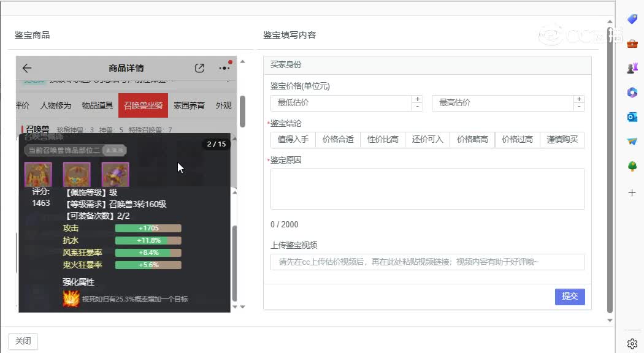The height and width of the screenshot is (353, 644).
Task: Click the 关闭 button at bottom left
Action: (x=23, y=341)
